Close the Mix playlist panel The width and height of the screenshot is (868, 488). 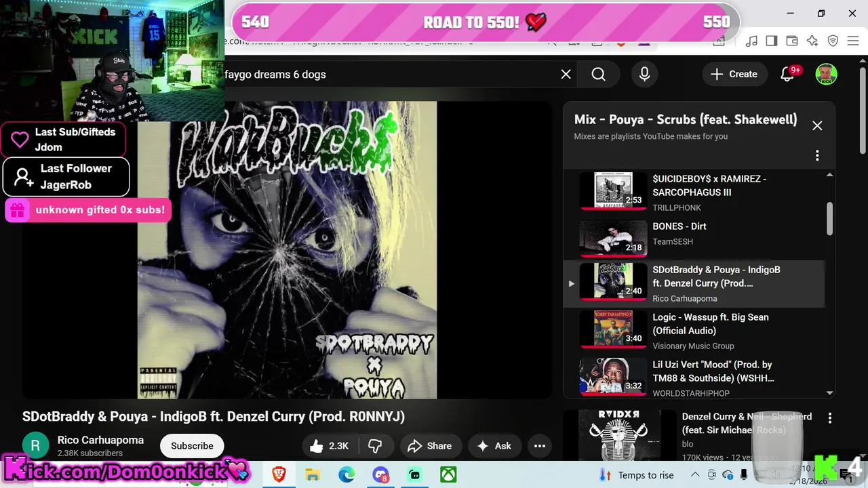point(817,125)
